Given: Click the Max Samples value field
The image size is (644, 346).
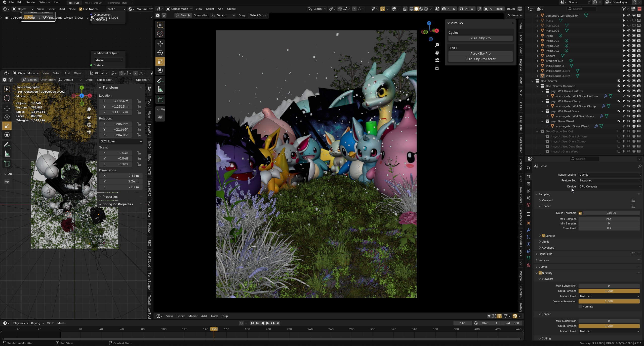Looking at the screenshot, I should coord(609,219).
